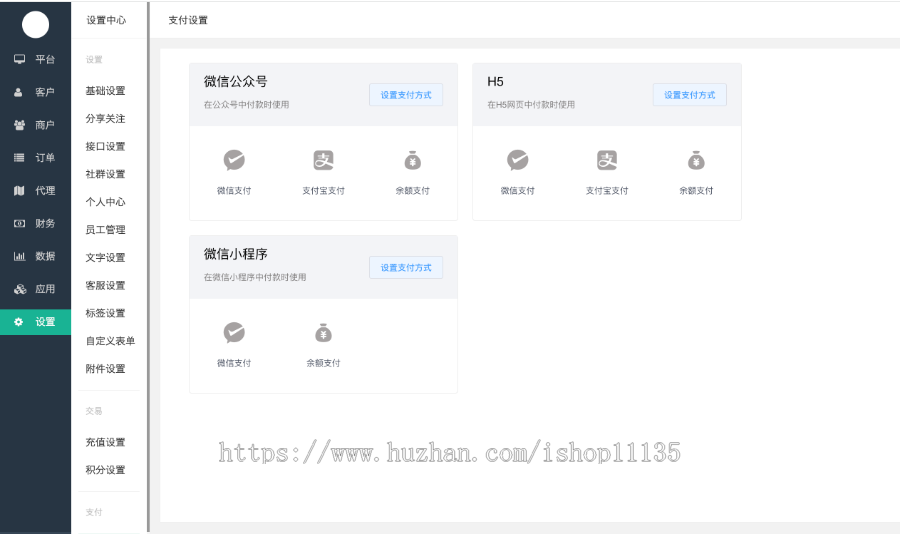Viewport: 900px width, 534px height.
Task: Click the 支付宝支付 label in H5 card
Action: pyautogui.click(x=607, y=191)
